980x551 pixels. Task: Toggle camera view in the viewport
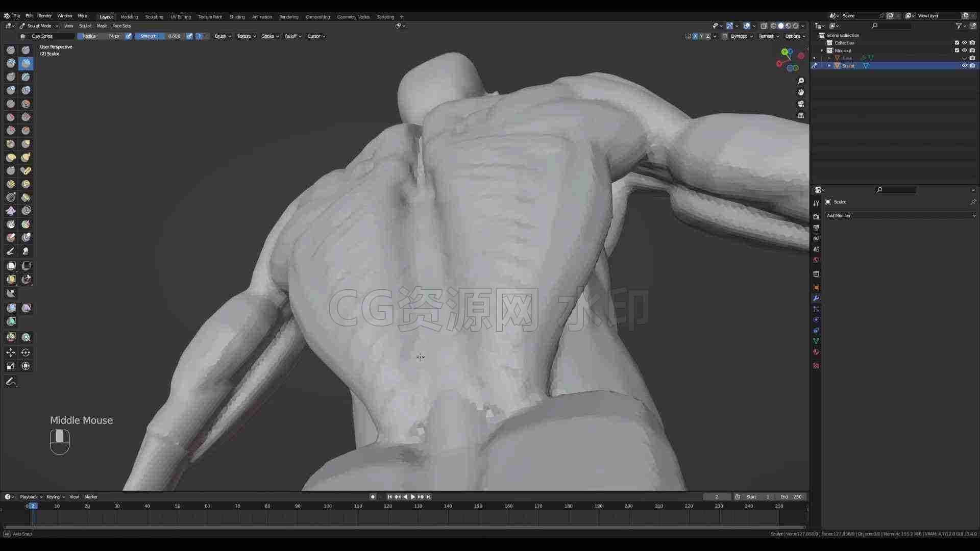801,104
